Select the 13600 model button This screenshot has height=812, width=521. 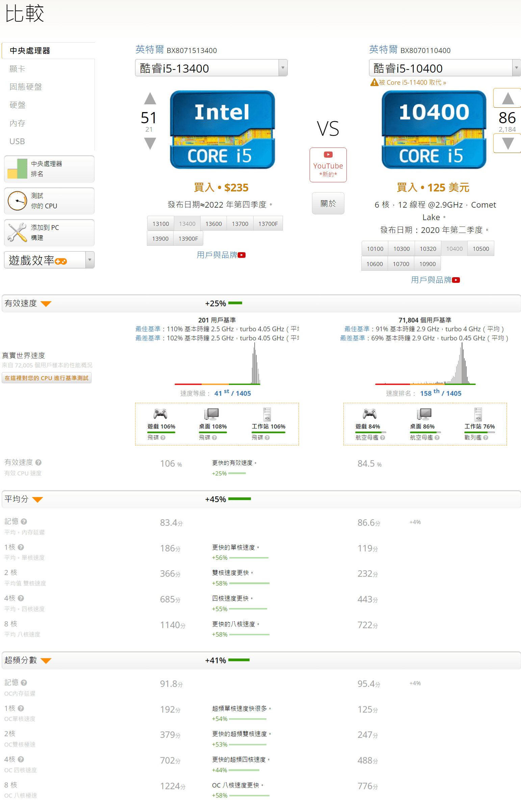click(x=213, y=224)
